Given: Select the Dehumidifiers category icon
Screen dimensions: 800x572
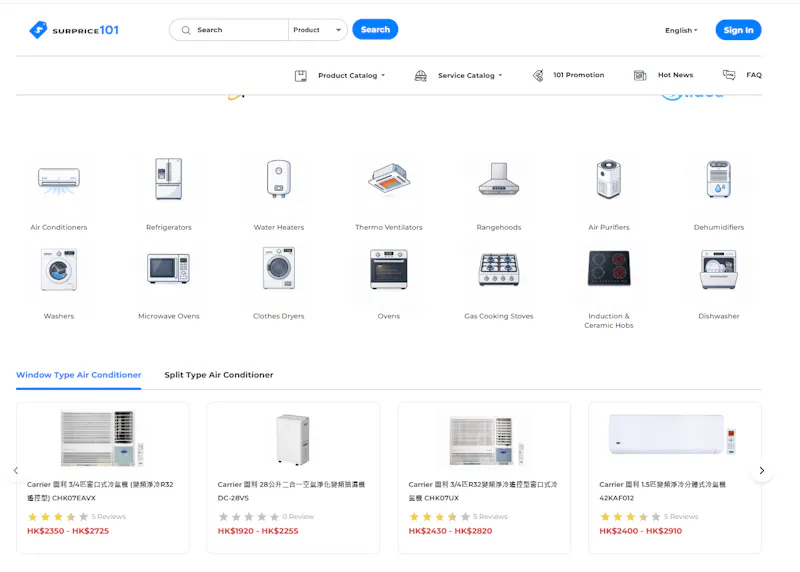Looking at the screenshot, I should pos(719,179).
